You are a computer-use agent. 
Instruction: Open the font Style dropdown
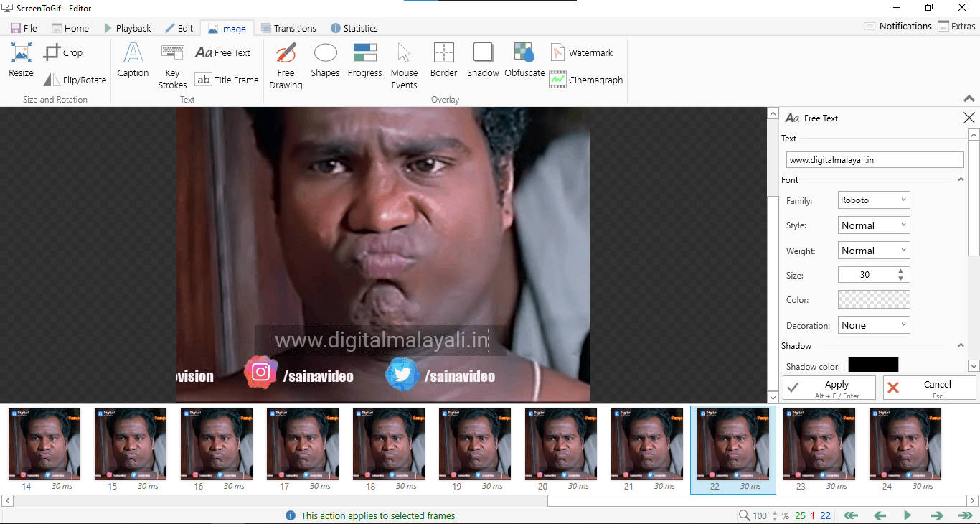point(874,225)
